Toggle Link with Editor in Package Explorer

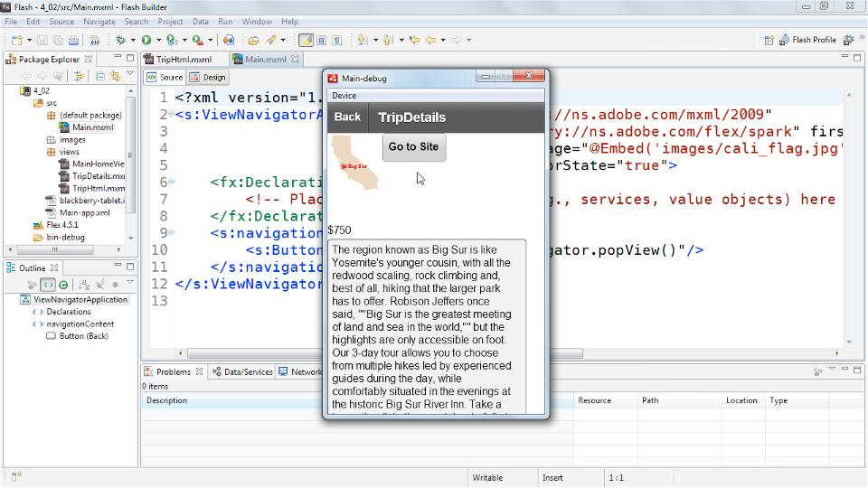115,76
